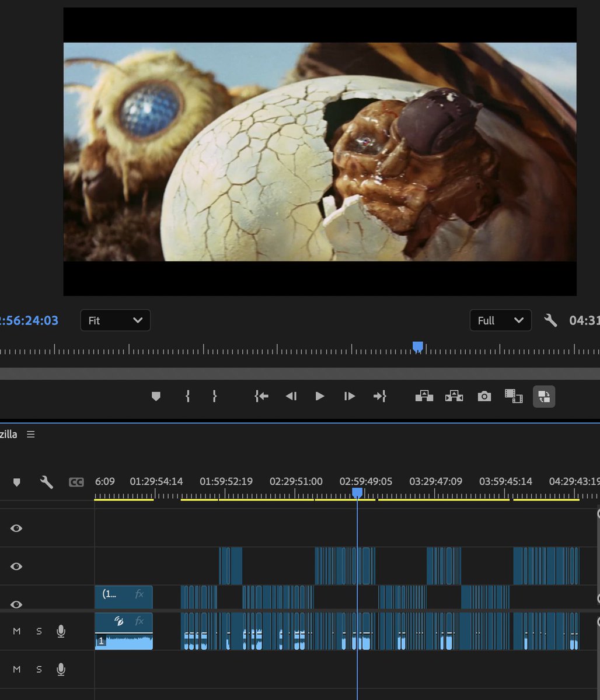Click the video preview frame
Image resolution: width=600 pixels, height=700 pixels.
click(320, 152)
